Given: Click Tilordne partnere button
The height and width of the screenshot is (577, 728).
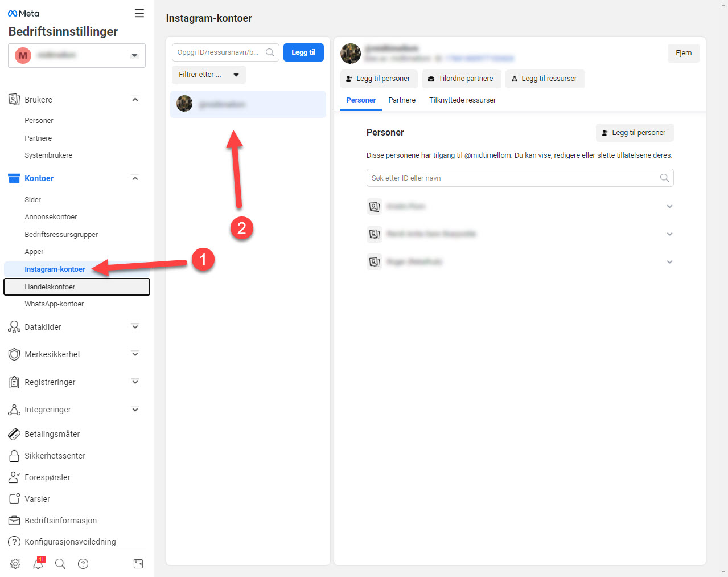Looking at the screenshot, I should [x=461, y=79].
